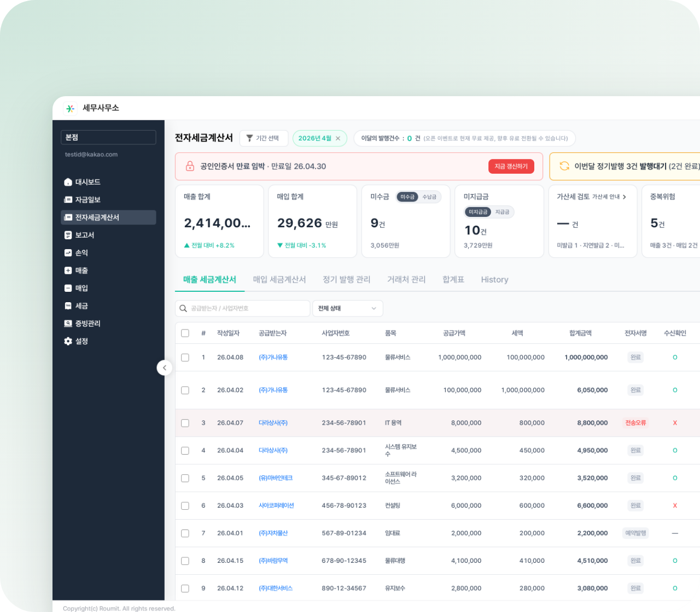Click the lock icon in certificate alert
Screen dimensions: 700x612
point(190,166)
